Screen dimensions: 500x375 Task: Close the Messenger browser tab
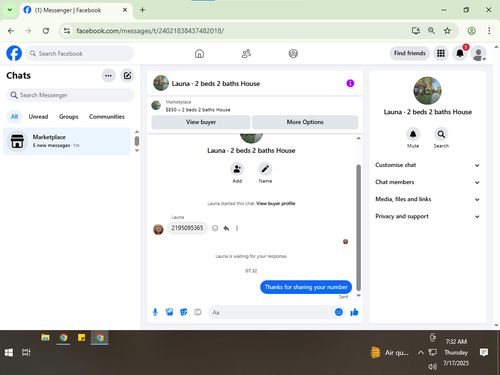coord(125,10)
